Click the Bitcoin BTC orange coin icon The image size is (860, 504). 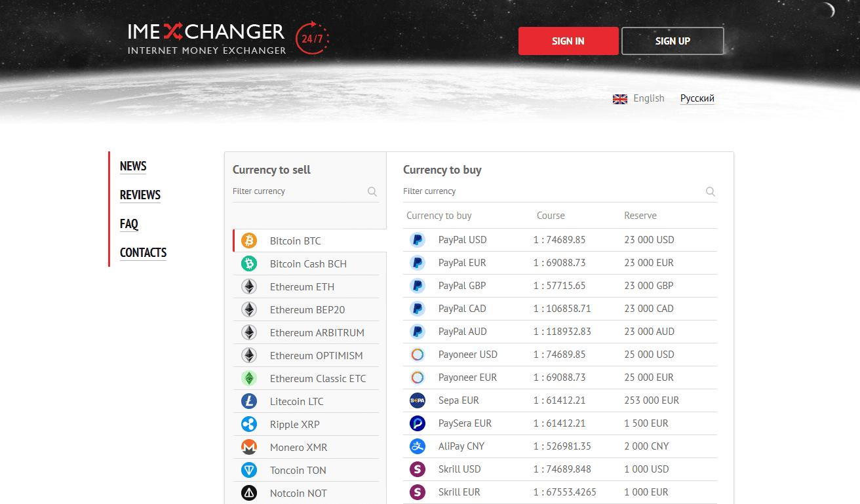point(249,241)
